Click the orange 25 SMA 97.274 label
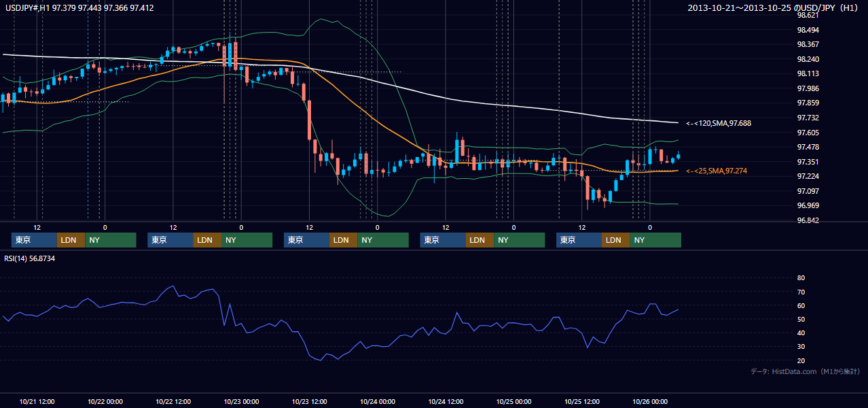Viewport: 868px width, 408px height. point(717,171)
